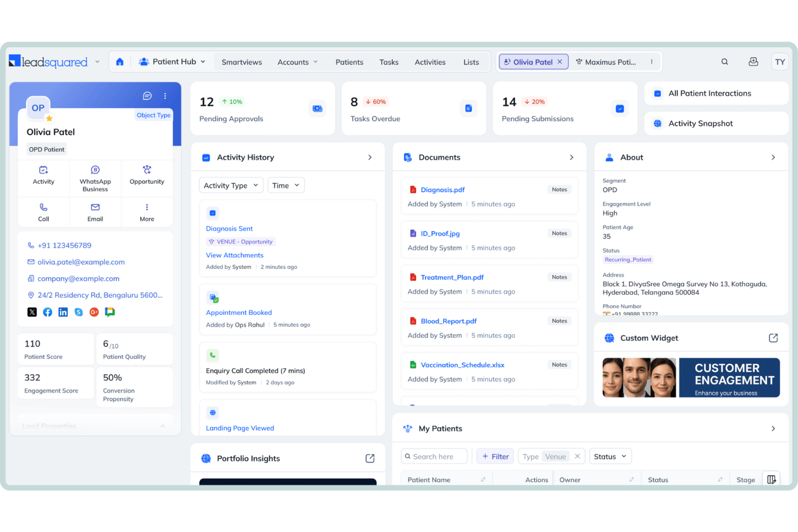Click the chat message icon on profile card
The height and width of the screenshot is (532, 798).
click(147, 96)
